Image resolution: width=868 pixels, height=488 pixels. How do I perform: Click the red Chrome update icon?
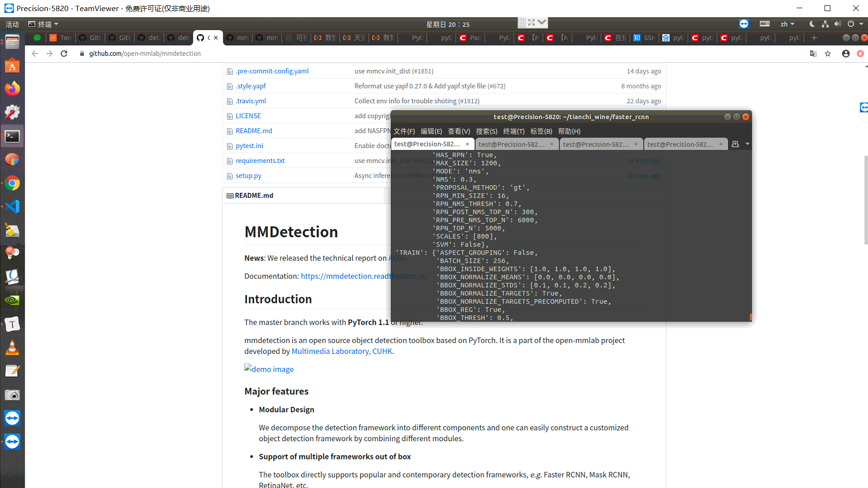click(x=860, y=54)
